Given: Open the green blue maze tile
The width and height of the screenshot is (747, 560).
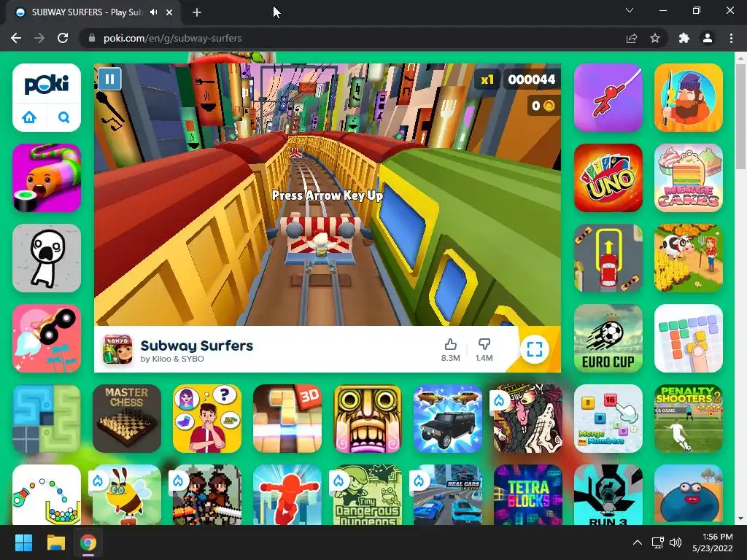Looking at the screenshot, I should pyautogui.click(x=47, y=418).
